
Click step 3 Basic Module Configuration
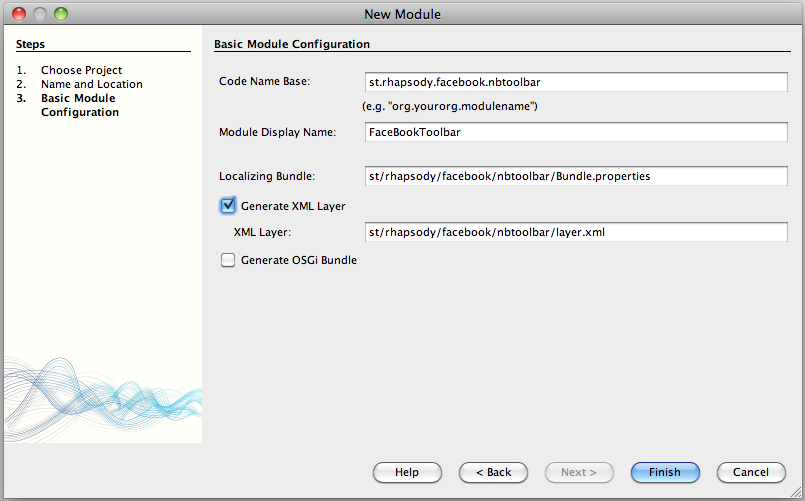click(79, 105)
